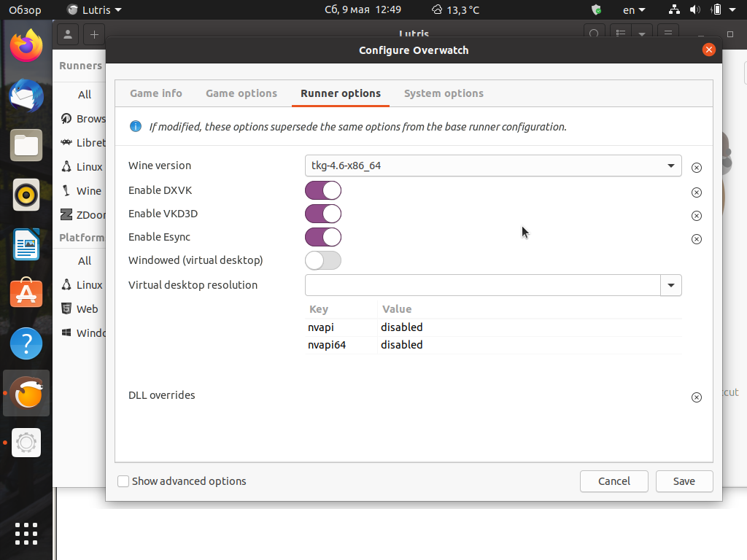Check Show advanced options
This screenshot has height=560, width=747.
(x=123, y=481)
